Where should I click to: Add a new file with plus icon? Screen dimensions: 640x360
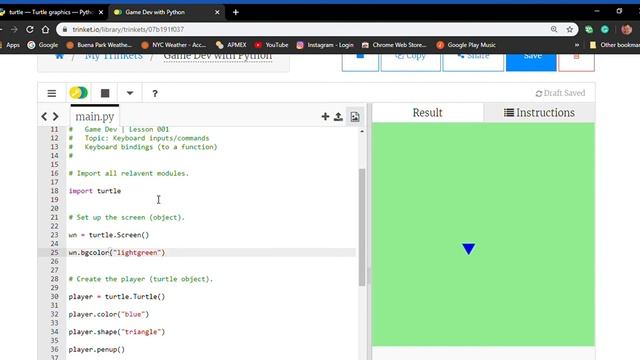(x=325, y=117)
